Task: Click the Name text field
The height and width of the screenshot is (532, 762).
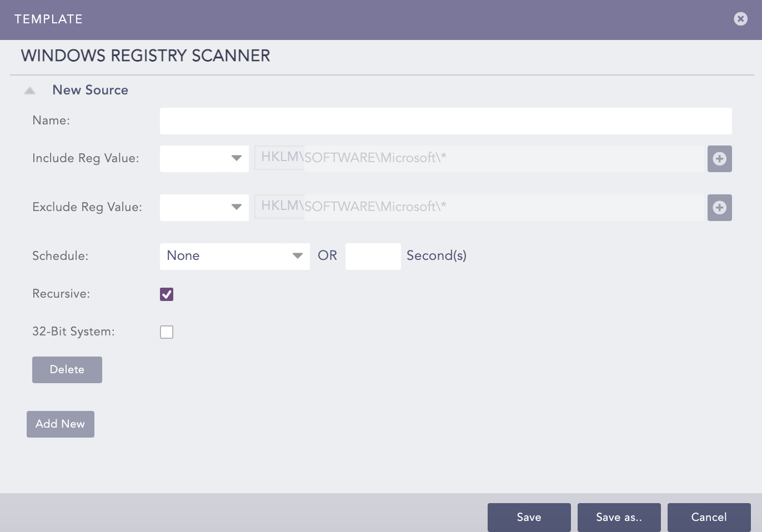Action: 445,121
